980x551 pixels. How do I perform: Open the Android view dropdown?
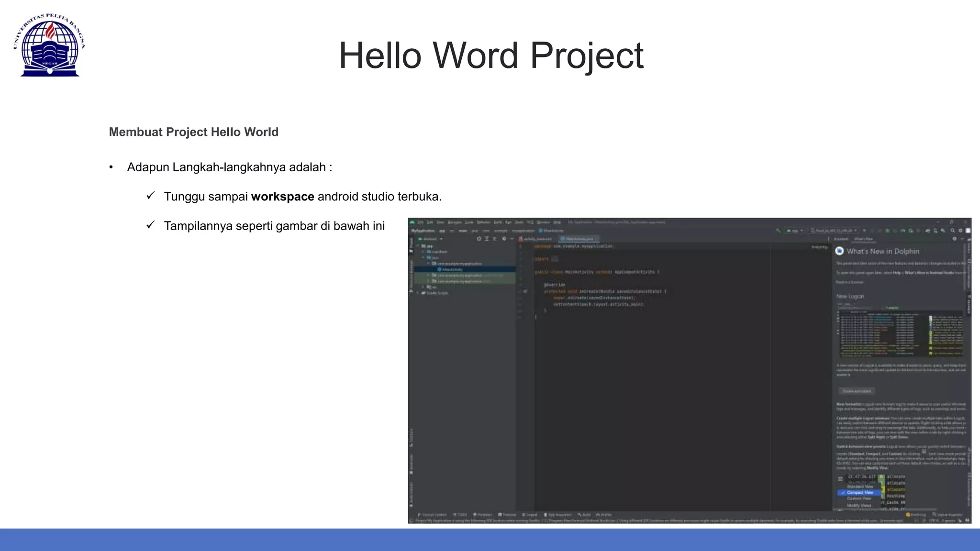pos(431,239)
